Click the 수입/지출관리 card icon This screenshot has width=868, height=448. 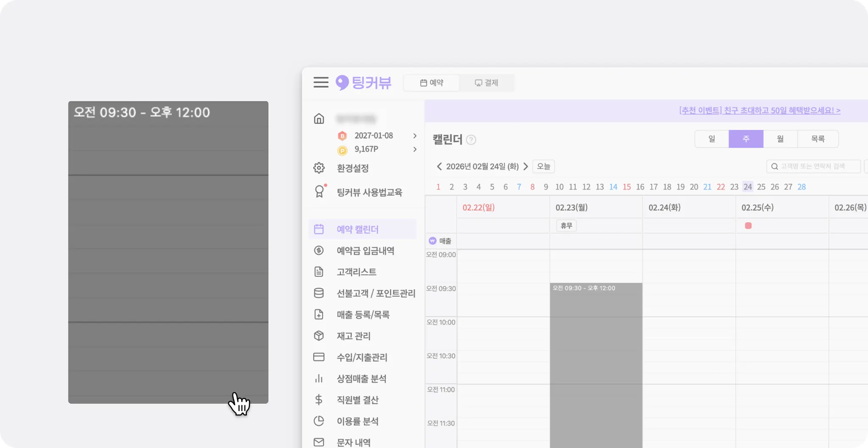319,357
